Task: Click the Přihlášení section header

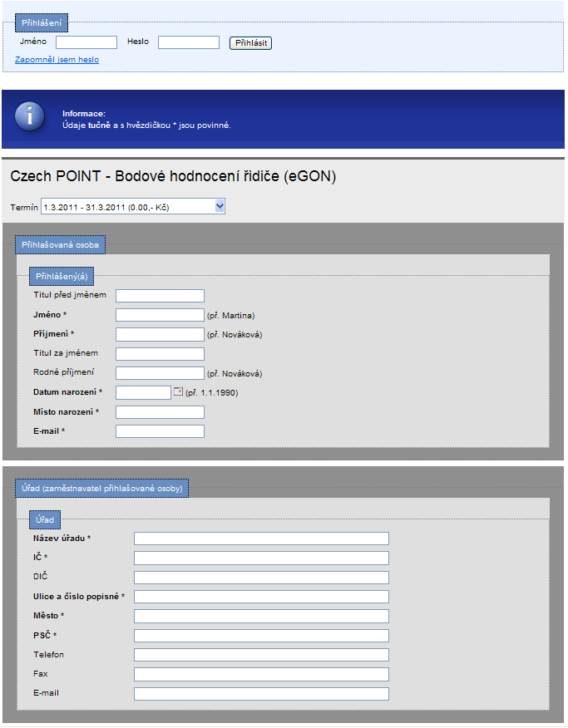Action: pos(42,22)
